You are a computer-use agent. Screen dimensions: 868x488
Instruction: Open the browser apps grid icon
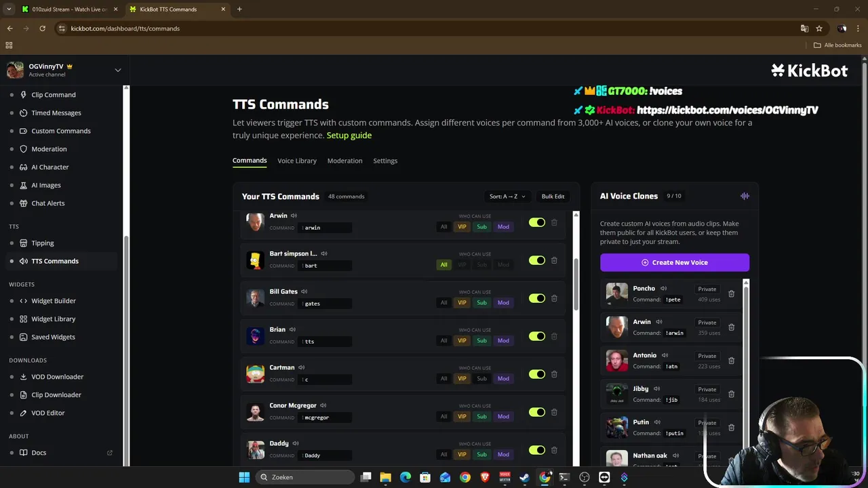9,45
